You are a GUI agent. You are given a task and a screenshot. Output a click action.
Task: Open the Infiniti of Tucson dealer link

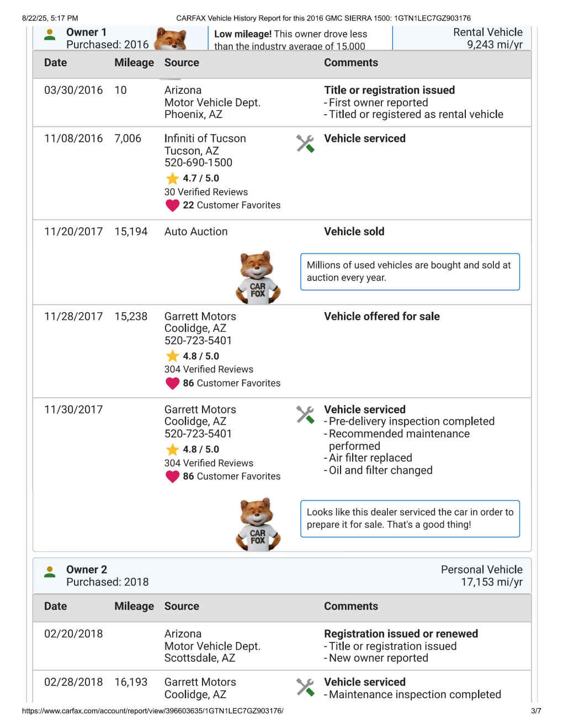click(x=205, y=138)
